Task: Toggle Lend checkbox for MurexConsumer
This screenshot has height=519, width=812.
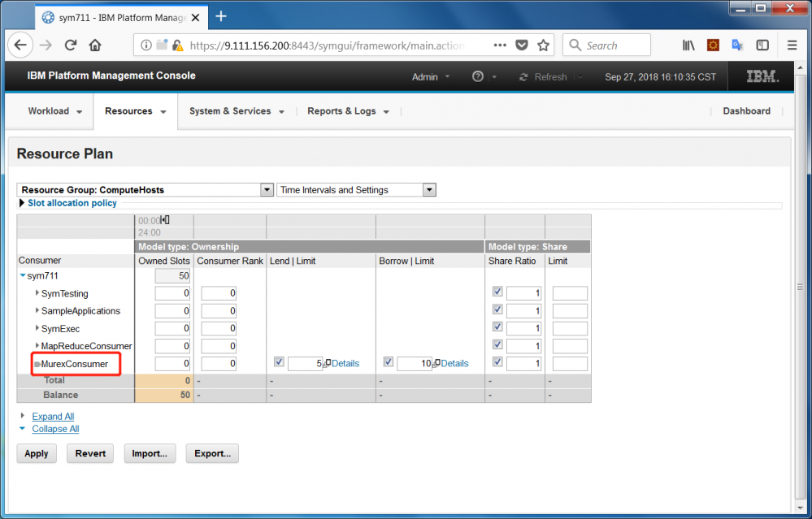Action: 279,362
